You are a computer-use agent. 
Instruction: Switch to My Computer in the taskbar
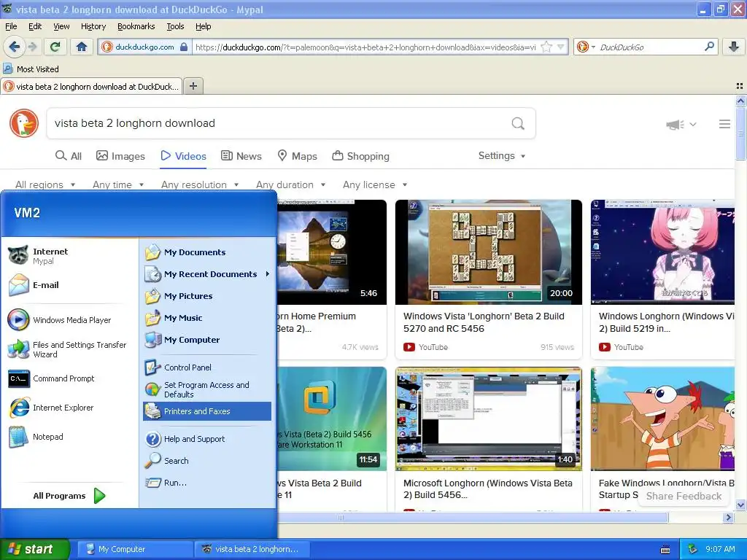(x=135, y=549)
